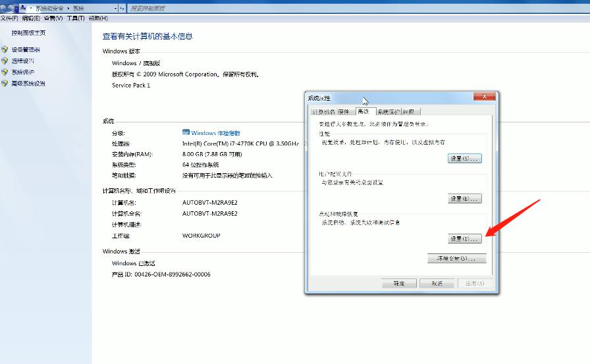Switch to 系统保护 tab in 系统属性 dialog
This screenshot has height=364, width=590.
coord(389,112)
